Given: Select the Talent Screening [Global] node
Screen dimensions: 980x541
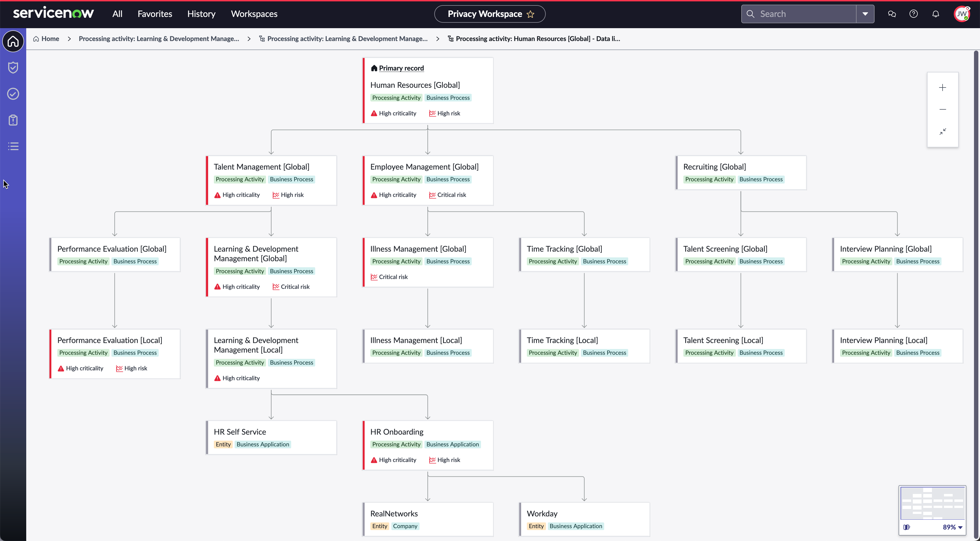Looking at the screenshot, I should [x=741, y=255].
